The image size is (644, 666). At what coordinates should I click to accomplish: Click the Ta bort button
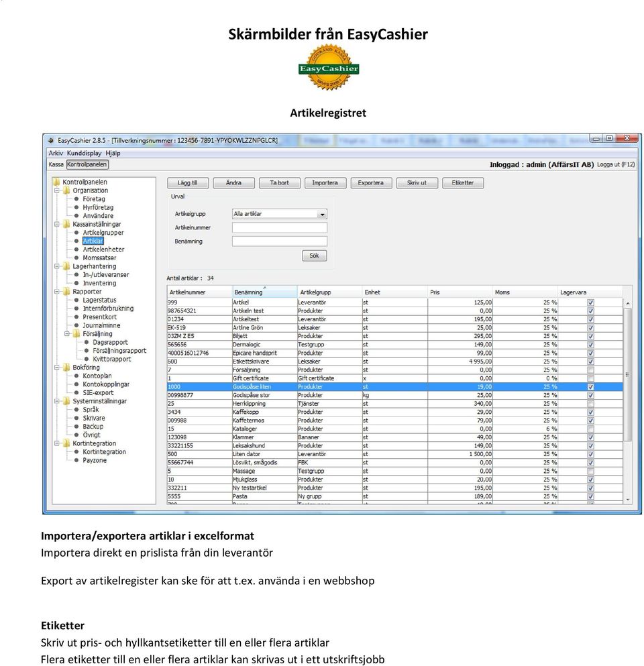tap(279, 183)
